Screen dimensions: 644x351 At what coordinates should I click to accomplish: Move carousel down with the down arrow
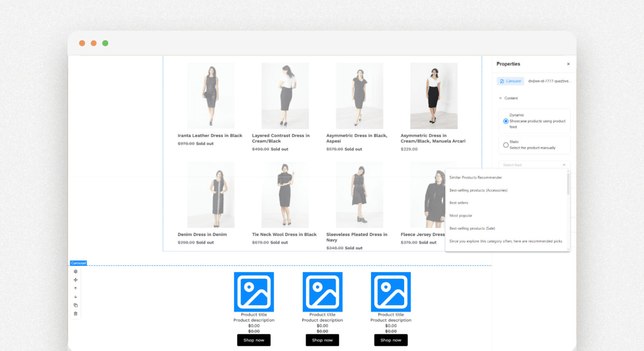point(76,297)
